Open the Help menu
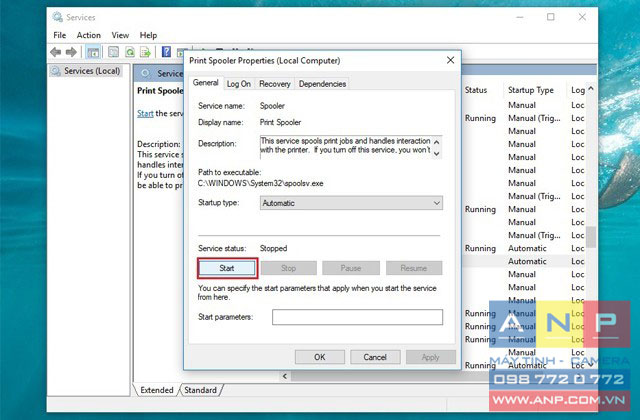 pos(148,35)
